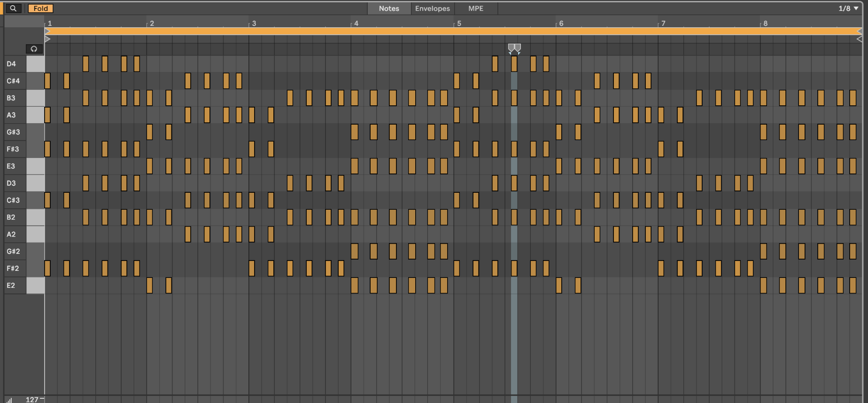Screen dimensions: 868x403
Task: Toggle the headphone note preview icon
Action: pos(34,49)
